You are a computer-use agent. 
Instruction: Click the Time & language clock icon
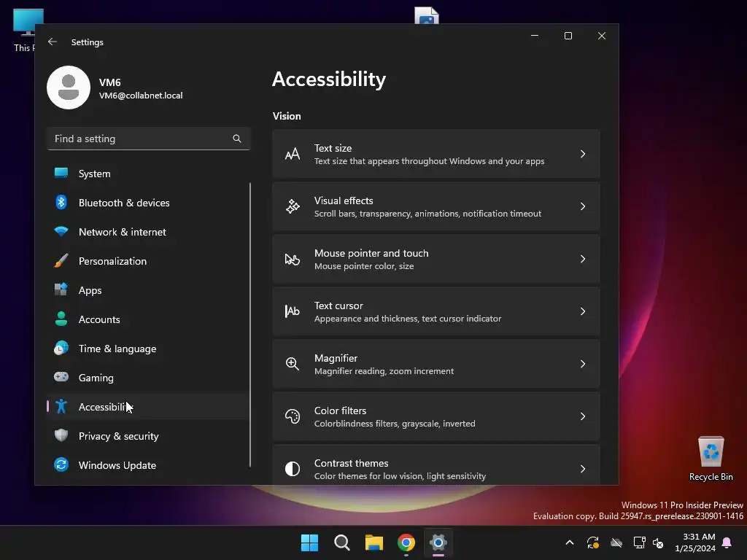[x=61, y=348]
